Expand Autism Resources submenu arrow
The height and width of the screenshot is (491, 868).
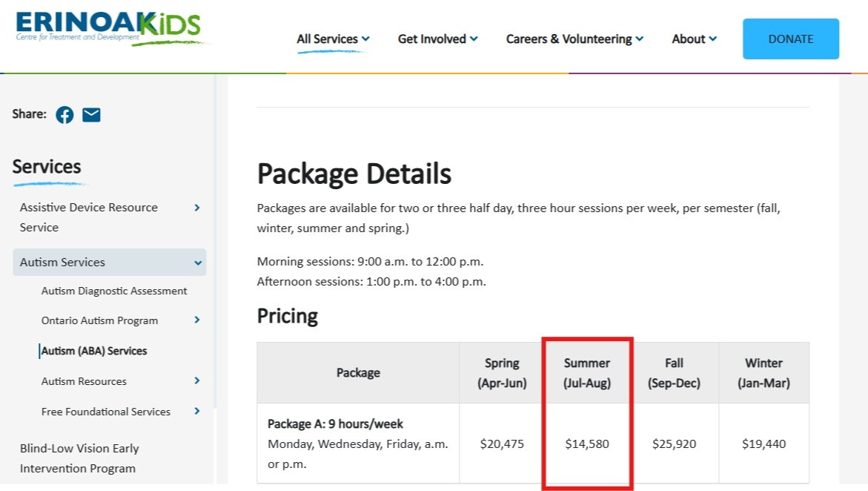197,381
